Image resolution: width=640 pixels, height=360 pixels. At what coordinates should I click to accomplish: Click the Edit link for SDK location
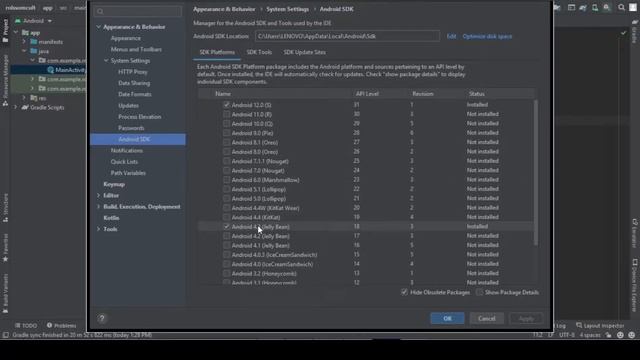[x=451, y=36]
